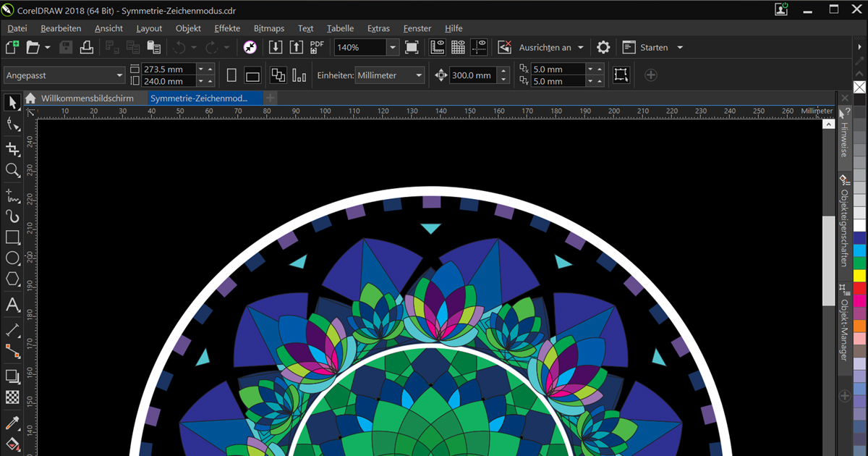The width and height of the screenshot is (868, 456).
Task: Toggle current page layout button
Action: 299,75
